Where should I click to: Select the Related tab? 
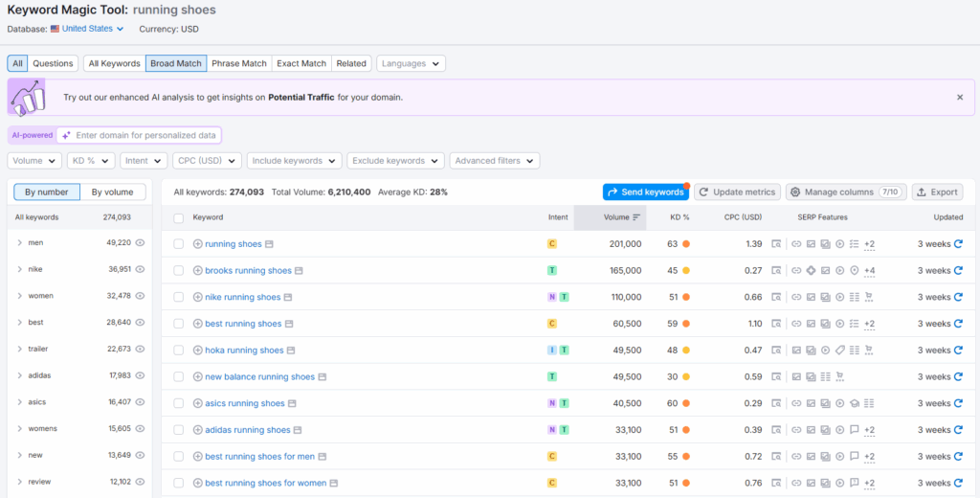351,63
